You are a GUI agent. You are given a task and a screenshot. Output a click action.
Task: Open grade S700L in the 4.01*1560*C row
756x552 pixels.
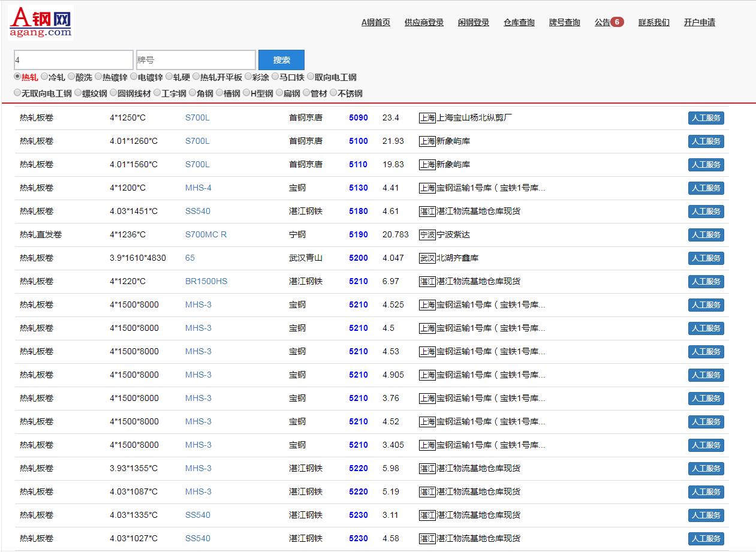click(x=197, y=164)
